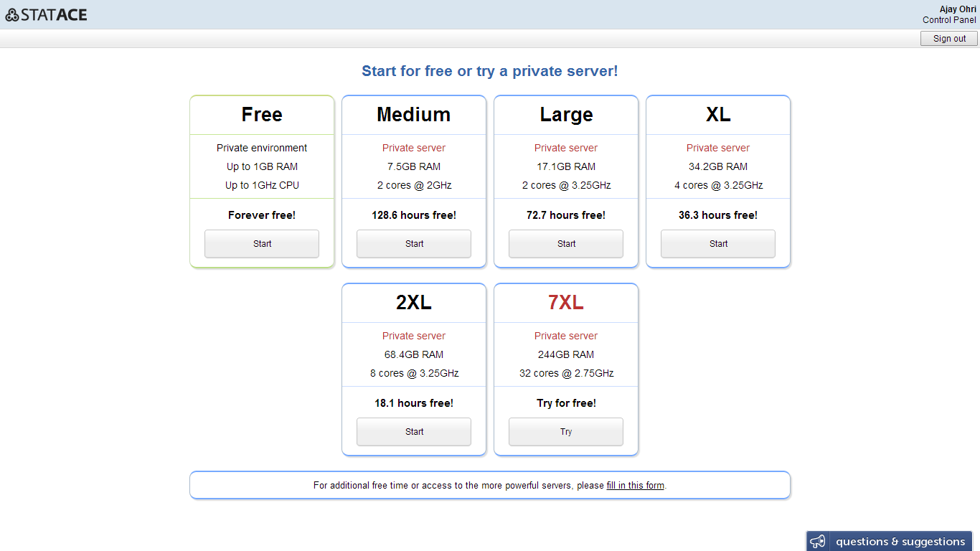Click the '128.6 hours free!' label
Screen dimensions: 980x551
[x=414, y=215]
